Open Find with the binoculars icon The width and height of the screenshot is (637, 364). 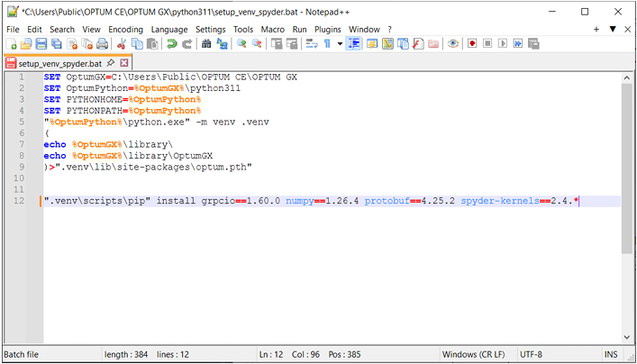pos(206,43)
